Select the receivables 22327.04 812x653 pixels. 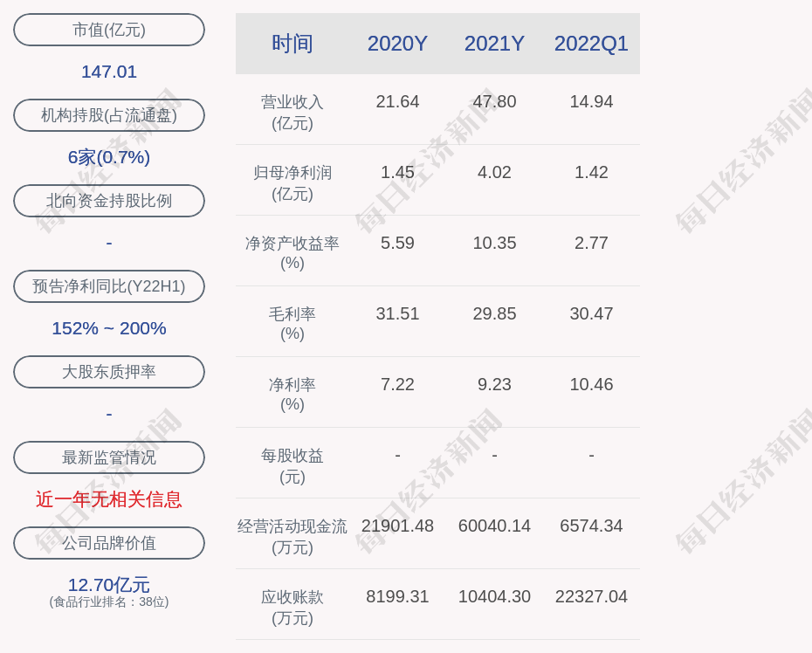(591, 596)
